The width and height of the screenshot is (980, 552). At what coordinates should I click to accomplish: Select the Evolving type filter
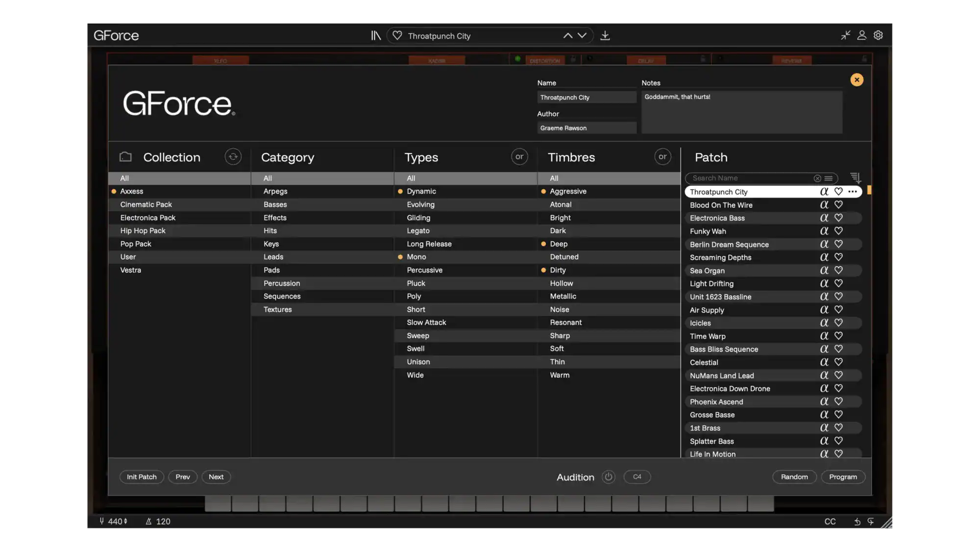(x=465, y=204)
